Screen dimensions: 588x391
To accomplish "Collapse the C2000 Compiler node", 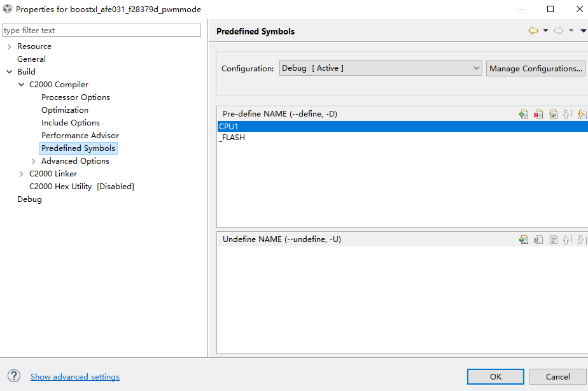I will click(22, 85).
